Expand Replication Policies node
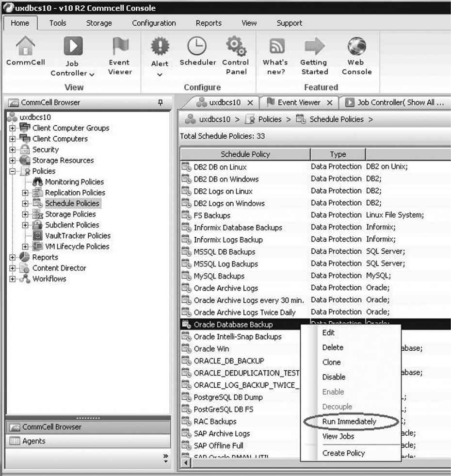The height and width of the screenshot is (476, 451). click(25, 193)
